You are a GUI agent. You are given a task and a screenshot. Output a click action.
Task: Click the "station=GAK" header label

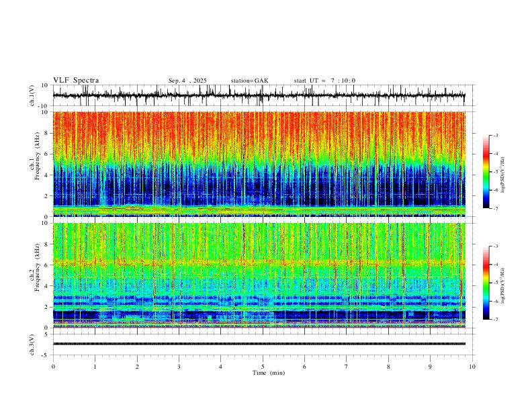249,81
